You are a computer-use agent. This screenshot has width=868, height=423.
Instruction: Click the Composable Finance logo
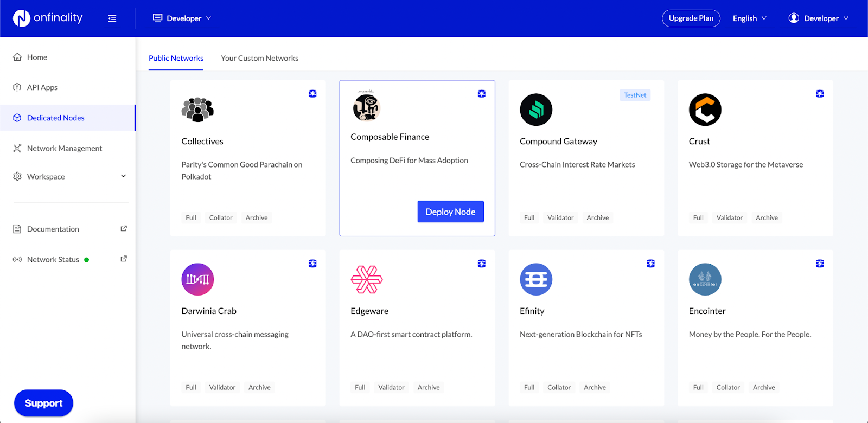366,106
